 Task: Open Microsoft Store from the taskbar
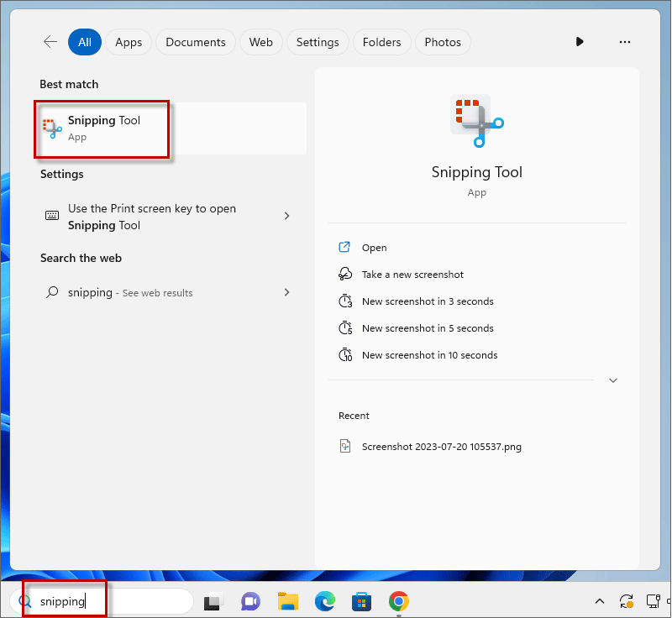pos(361,601)
